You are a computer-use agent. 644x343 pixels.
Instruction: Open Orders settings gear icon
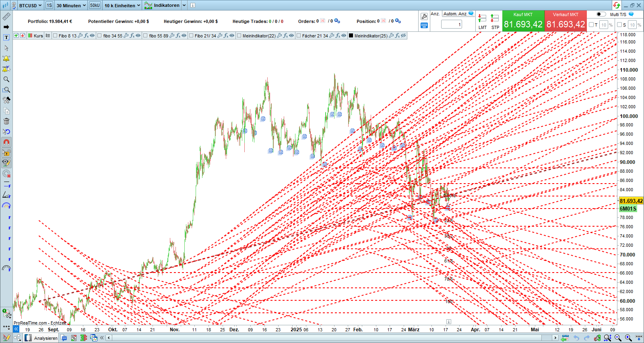coord(337,21)
